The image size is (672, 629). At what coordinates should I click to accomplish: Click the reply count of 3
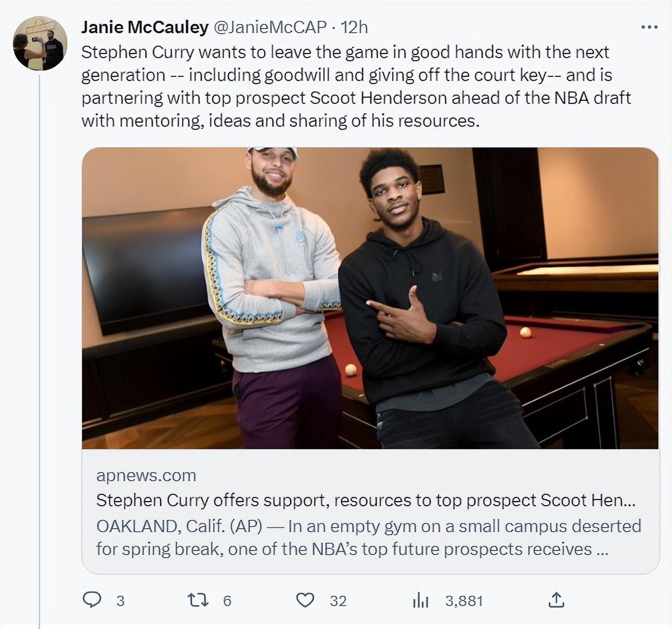pos(120,601)
